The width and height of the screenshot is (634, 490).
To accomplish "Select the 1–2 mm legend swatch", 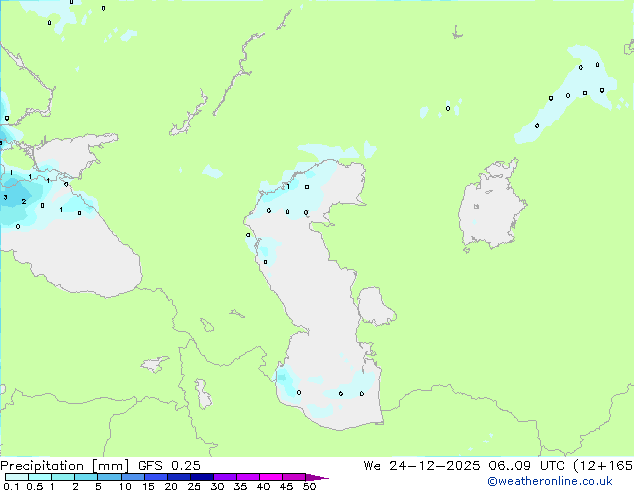I will coord(63,477).
